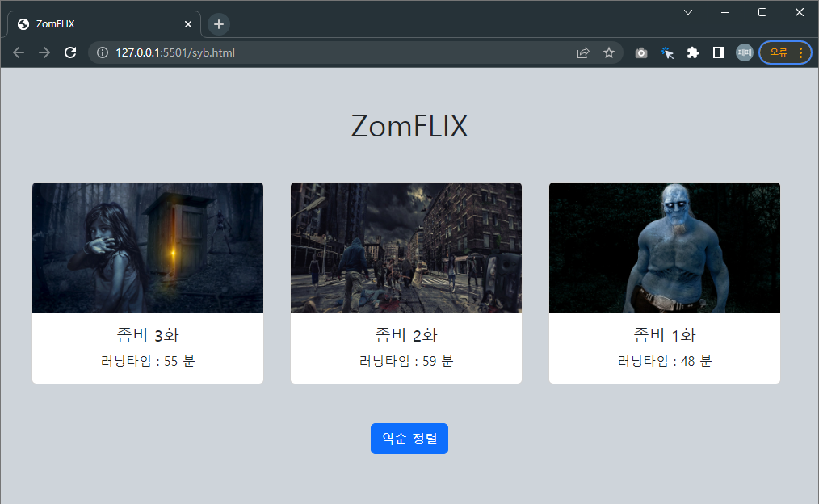Open the window chevron dropdown at top right
This screenshot has width=819, height=504.
688,12
